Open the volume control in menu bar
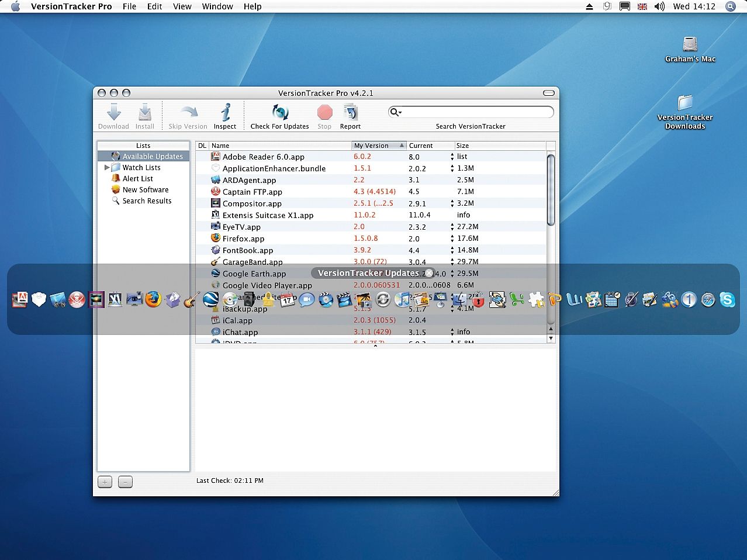Image resolution: width=747 pixels, height=560 pixels. [659, 6]
